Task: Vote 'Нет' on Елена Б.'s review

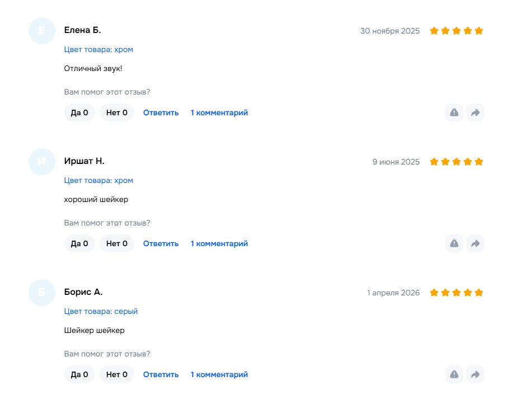Action: click(x=117, y=112)
